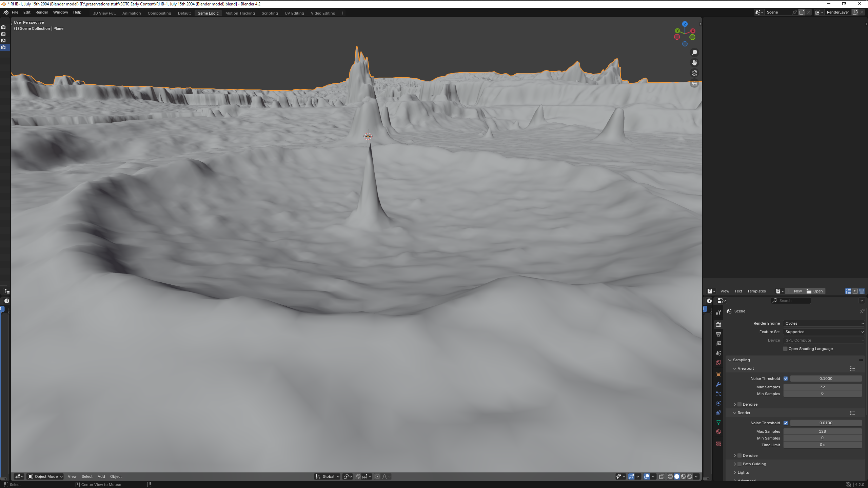The height and width of the screenshot is (488, 868).
Task: Toggle camera view in the viewport
Action: 694,73
